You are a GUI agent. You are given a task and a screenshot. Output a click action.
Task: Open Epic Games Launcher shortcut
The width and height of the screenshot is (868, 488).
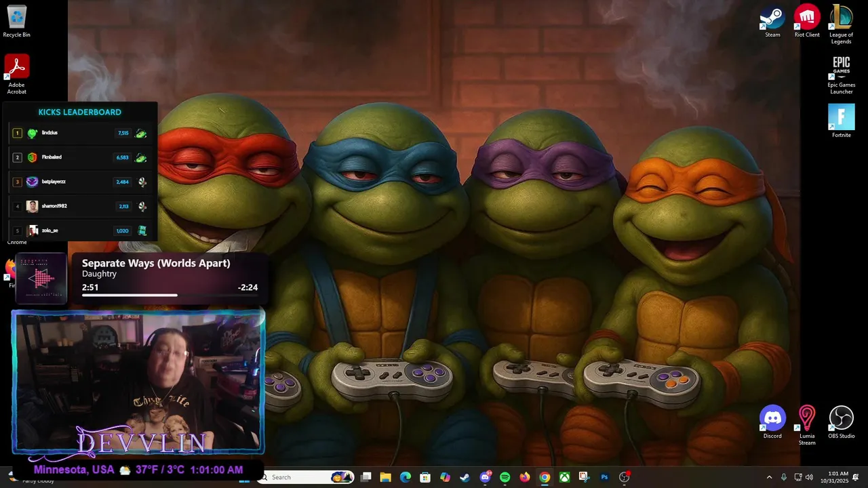841,75
